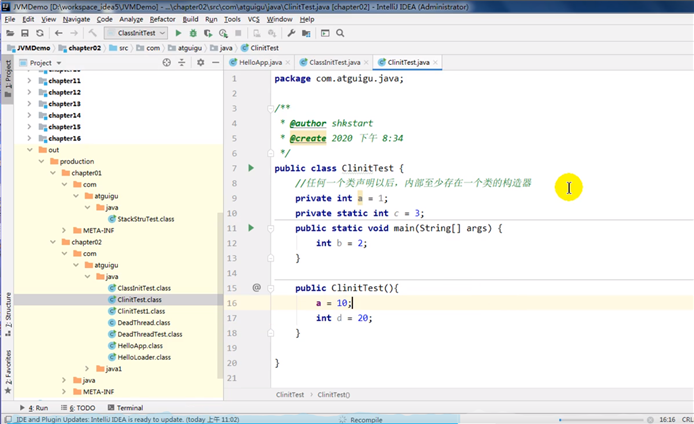Open the Terminal tool window button
694x424 pixels.
click(x=126, y=408)
